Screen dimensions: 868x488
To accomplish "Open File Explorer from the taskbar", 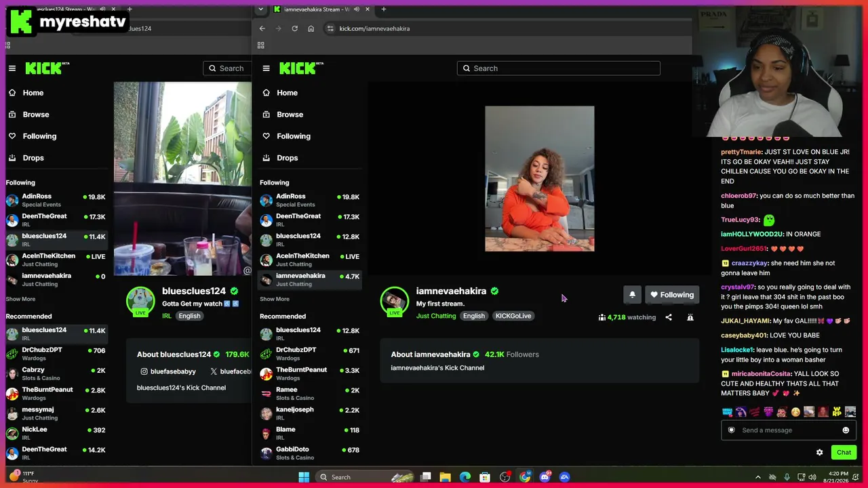I will click(446, 477).
